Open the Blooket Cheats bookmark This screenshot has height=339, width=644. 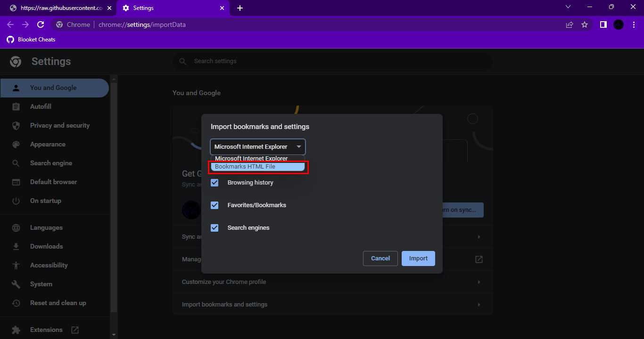click(31, 40)
